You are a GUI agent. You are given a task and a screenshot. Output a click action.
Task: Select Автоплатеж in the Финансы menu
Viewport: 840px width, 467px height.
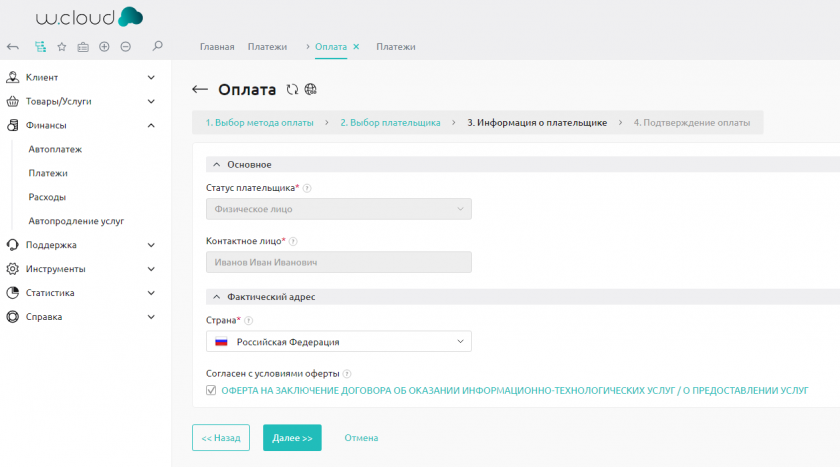pyautogui.click(x=55, y=149)
